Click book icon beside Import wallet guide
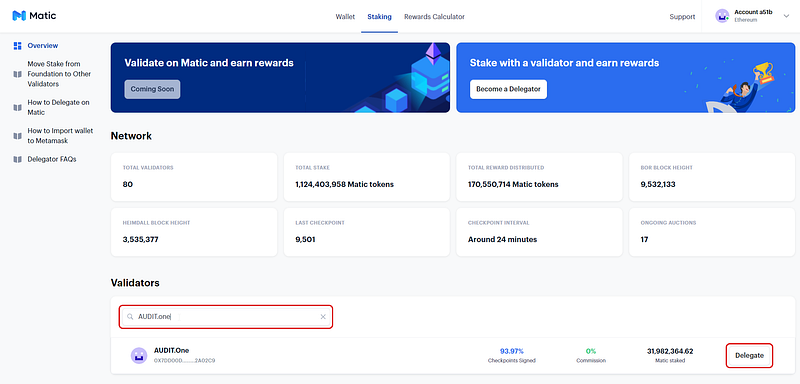This screenshot has height=384, width=800. point(18,136)
